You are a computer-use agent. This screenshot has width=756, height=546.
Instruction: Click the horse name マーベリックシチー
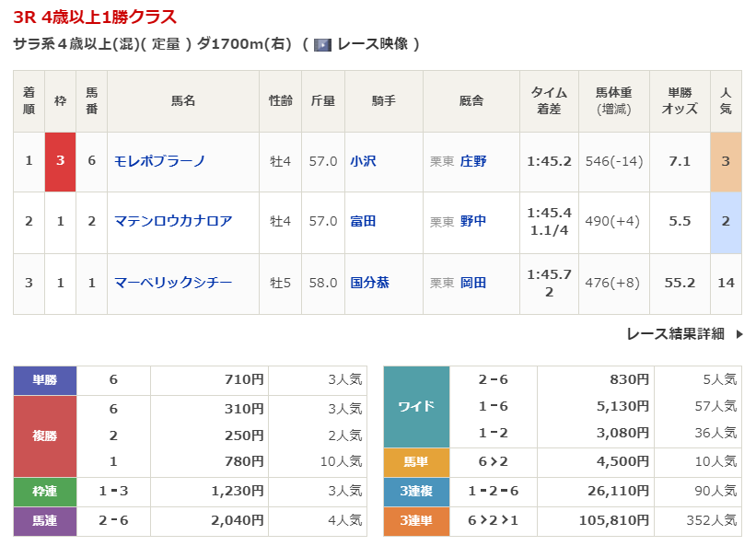tap(172, 283)
